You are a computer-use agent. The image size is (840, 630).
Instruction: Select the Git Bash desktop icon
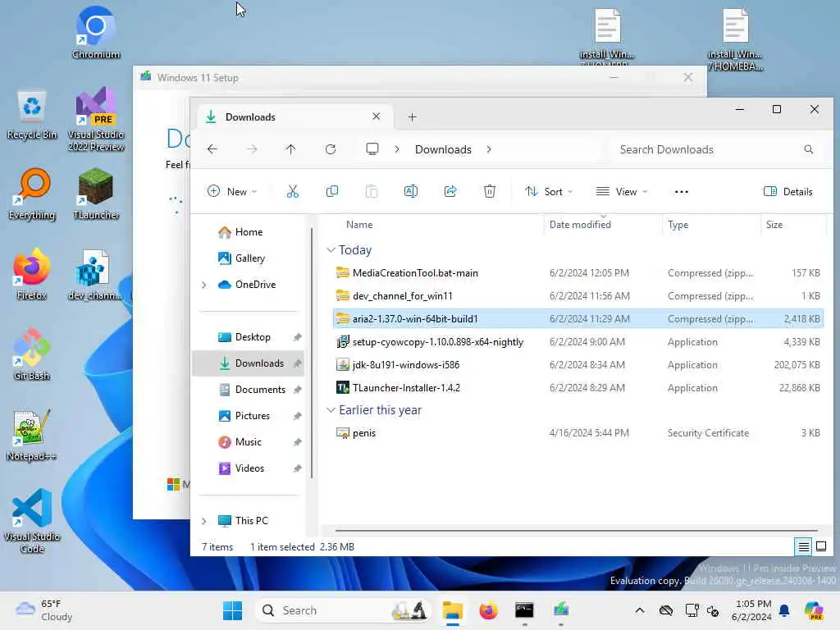coord(32,354)
